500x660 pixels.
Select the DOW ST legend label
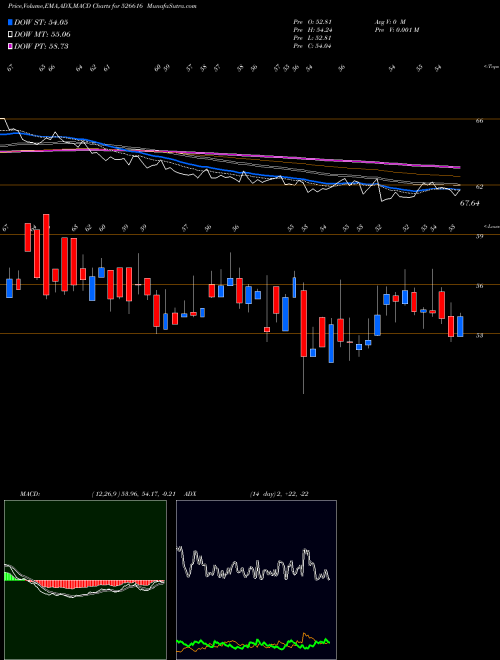click(41, 22)
